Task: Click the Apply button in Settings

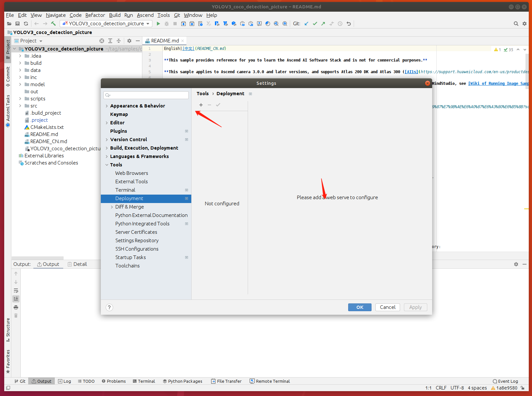Action: 416,307
